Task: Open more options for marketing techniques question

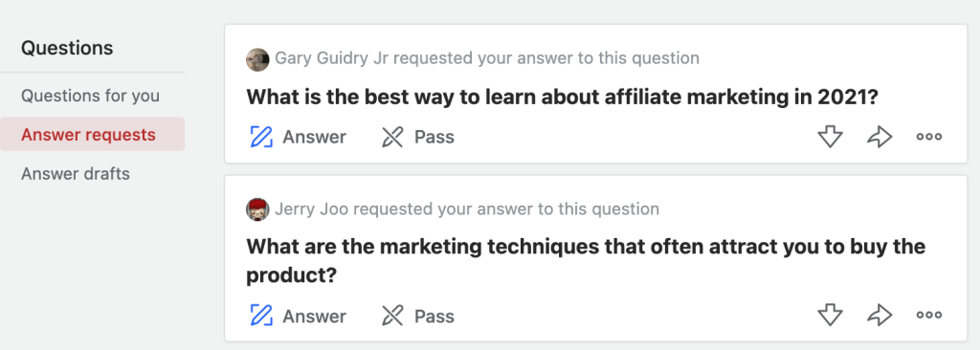Action: point(929,316)
